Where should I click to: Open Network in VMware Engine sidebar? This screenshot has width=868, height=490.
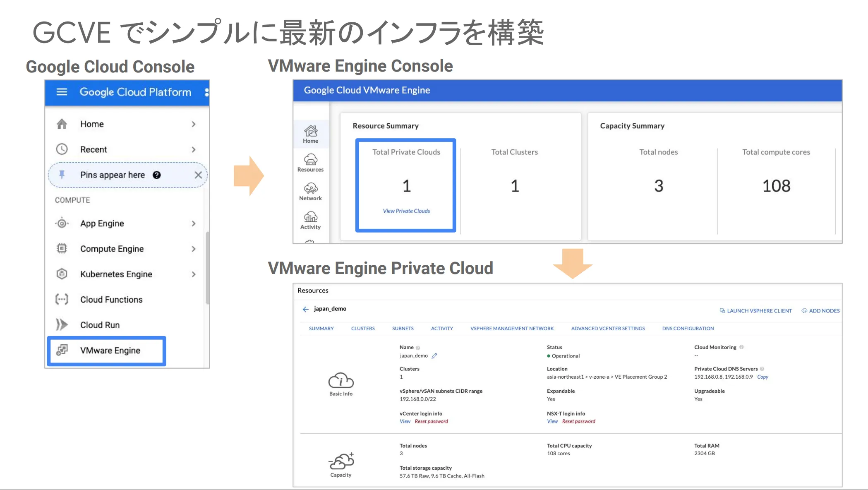point(311,192)
